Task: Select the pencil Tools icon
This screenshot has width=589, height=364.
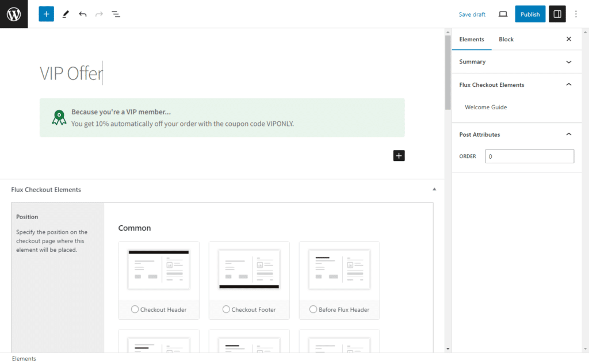Action: pos(66,14)
